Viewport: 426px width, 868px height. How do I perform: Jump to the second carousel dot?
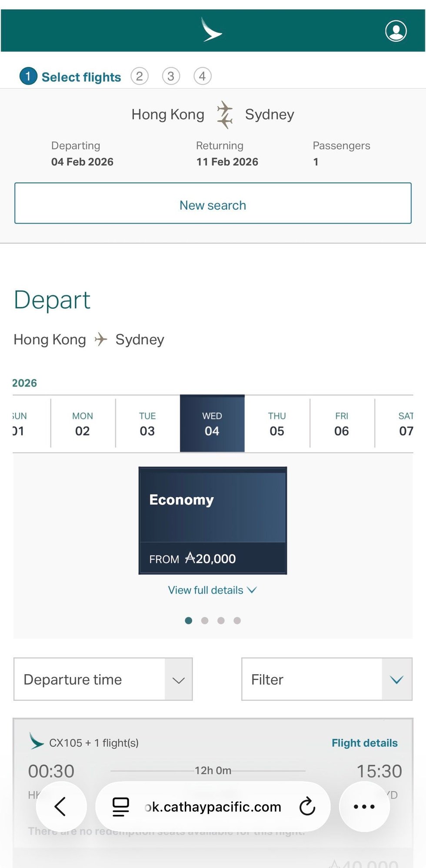tap(205, 620)
